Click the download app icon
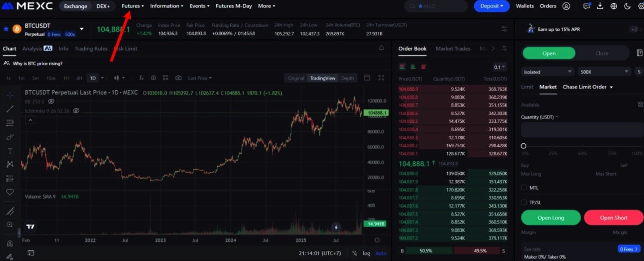 pos(600,6)
